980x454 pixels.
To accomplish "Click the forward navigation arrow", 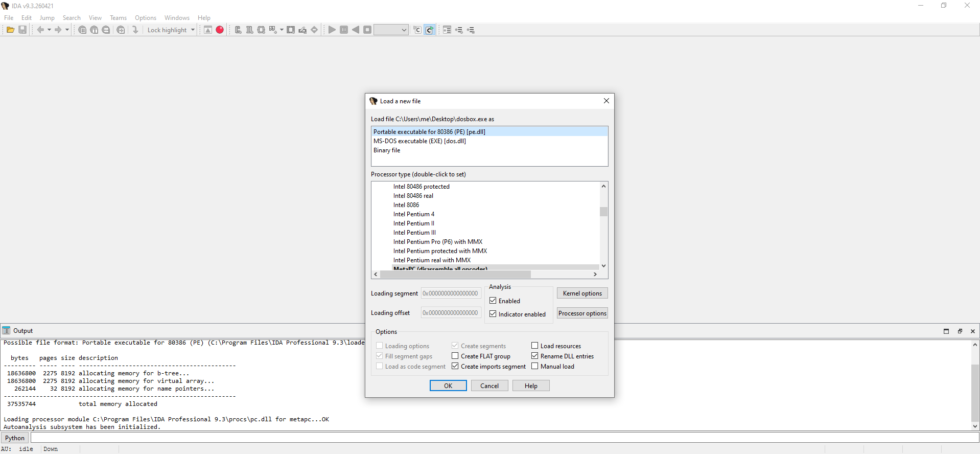I will tap(58, 30).
